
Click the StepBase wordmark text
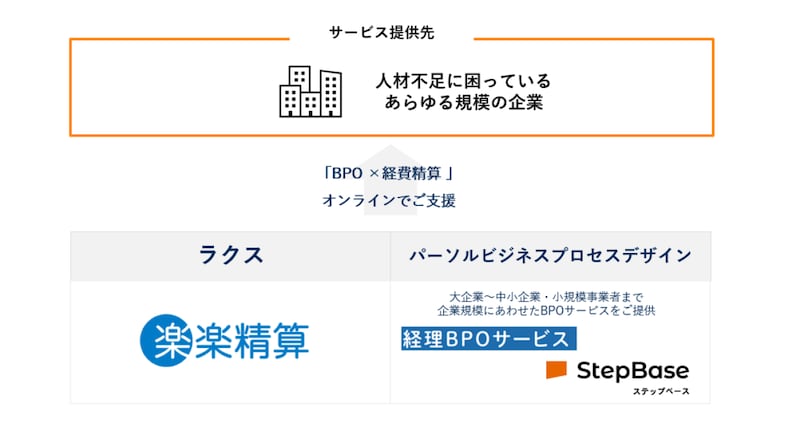pos(632,370)
